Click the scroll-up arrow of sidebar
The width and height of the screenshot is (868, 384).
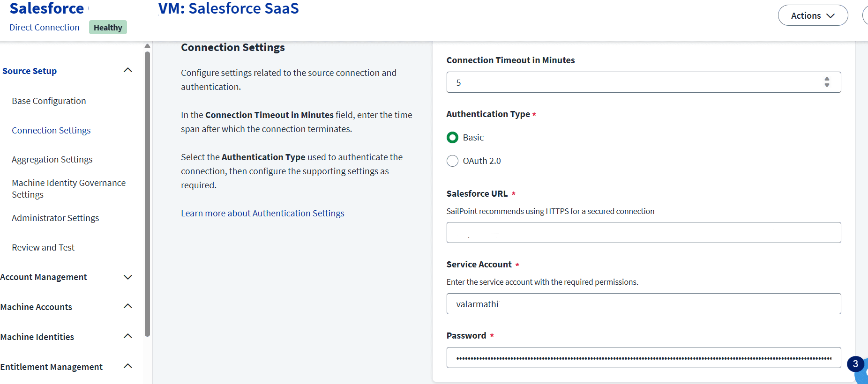pos(147,46)
